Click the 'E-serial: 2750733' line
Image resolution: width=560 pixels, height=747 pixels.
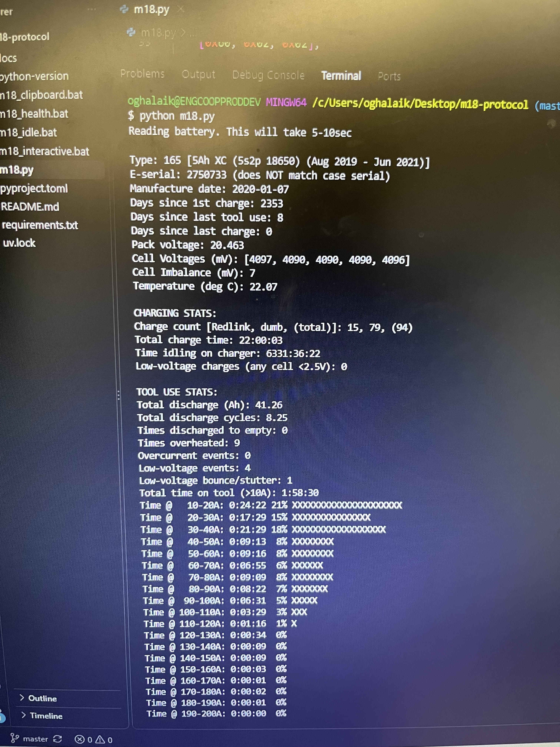260,175
